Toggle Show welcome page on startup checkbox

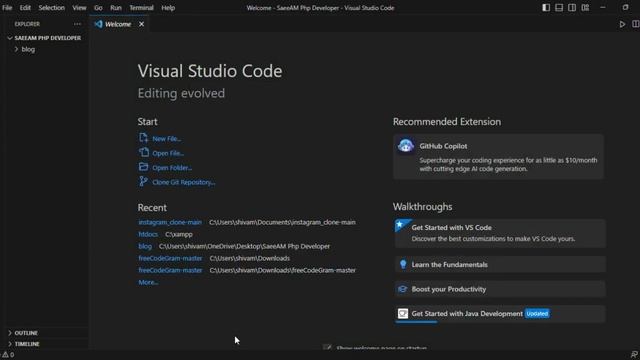(x=327, y=347)
